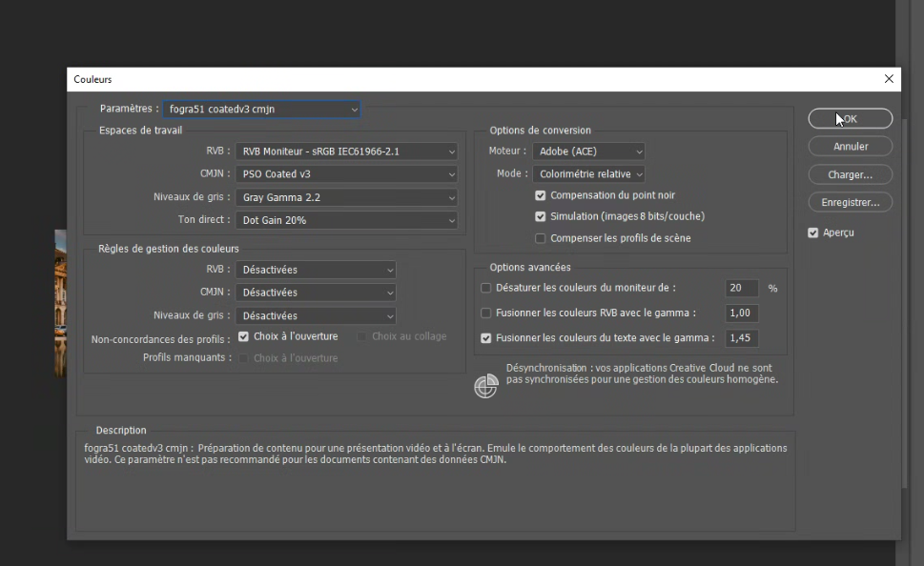Click the Charger... button
Screen dimensions: 924x566
pyautogui.click(x=850, y=175)
